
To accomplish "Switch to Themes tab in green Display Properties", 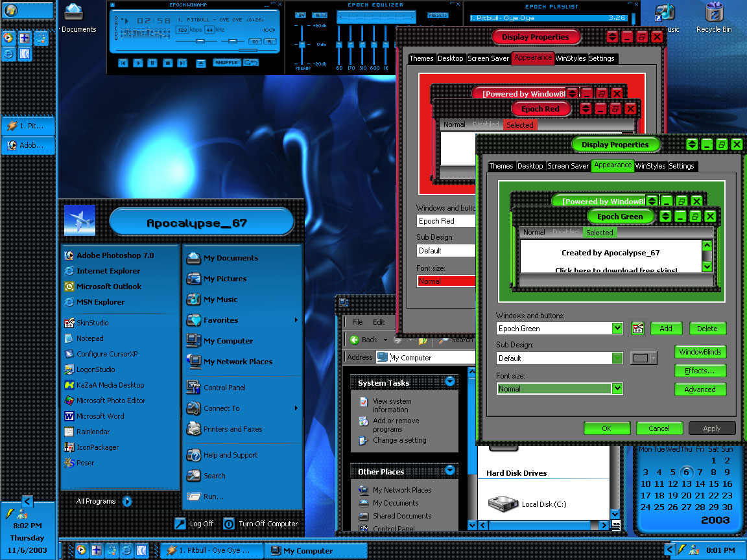I will click(501, 166).
